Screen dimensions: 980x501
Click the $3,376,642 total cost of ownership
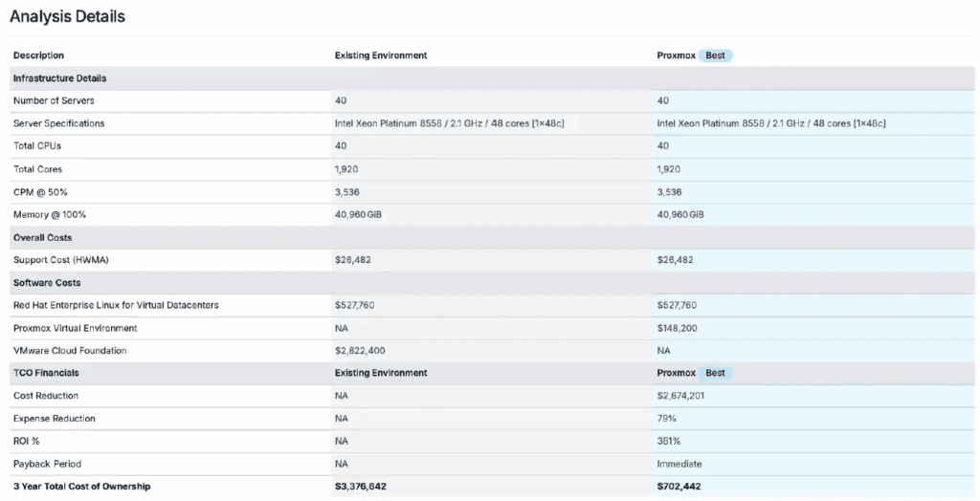click(x=361, y=487)
